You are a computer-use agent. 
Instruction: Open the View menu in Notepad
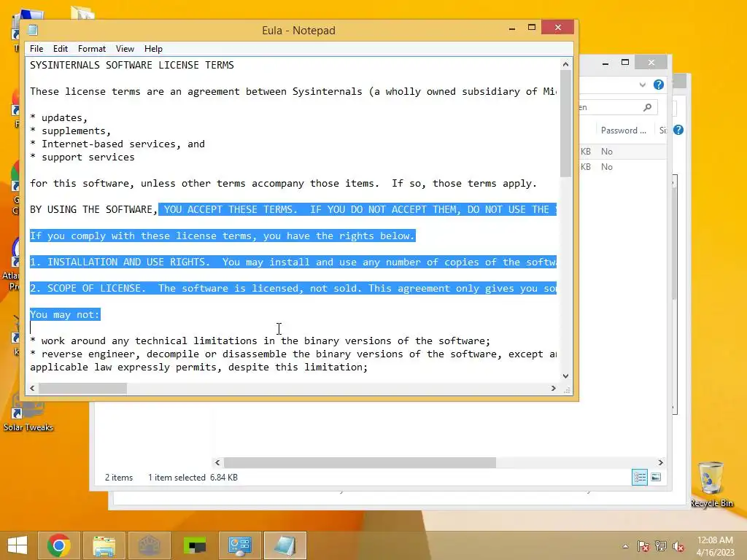pos(125,49)
